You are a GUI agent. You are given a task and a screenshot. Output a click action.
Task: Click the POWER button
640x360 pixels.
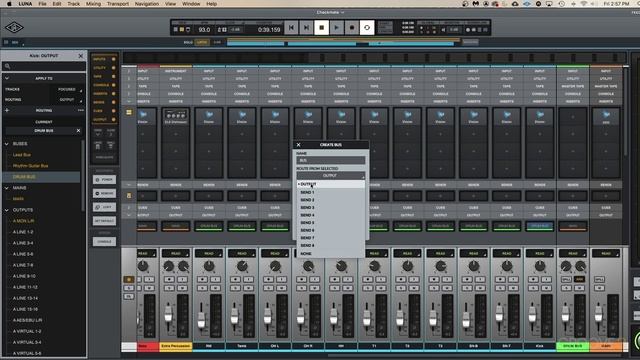[104, 180]
